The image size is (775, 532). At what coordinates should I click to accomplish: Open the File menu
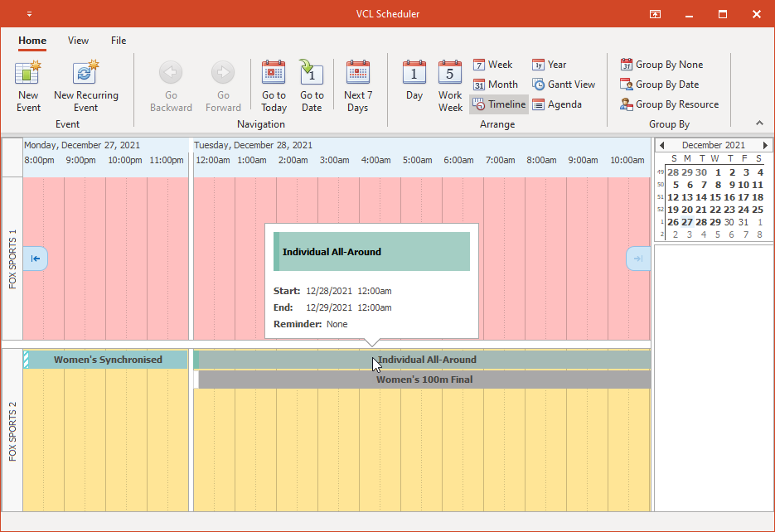(x=118, y=40)
